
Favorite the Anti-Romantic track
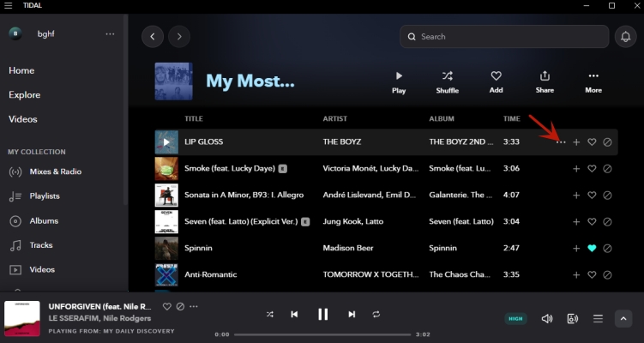click(592, 274)
